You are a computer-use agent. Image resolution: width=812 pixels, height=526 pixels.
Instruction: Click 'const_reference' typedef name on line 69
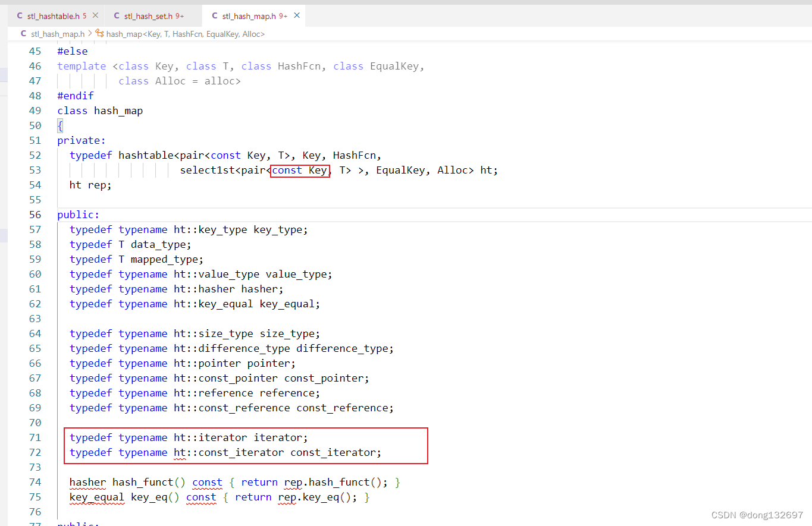click(342, 408)
